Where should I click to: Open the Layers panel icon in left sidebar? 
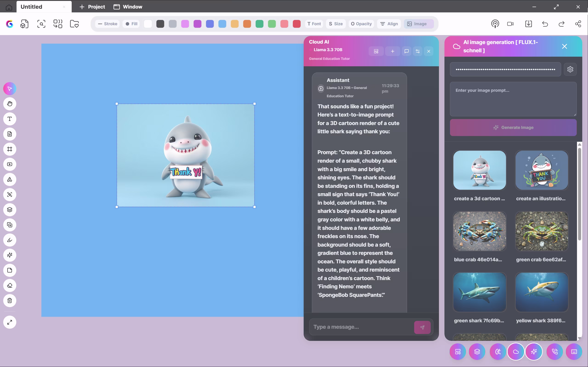tap(10, 210)
